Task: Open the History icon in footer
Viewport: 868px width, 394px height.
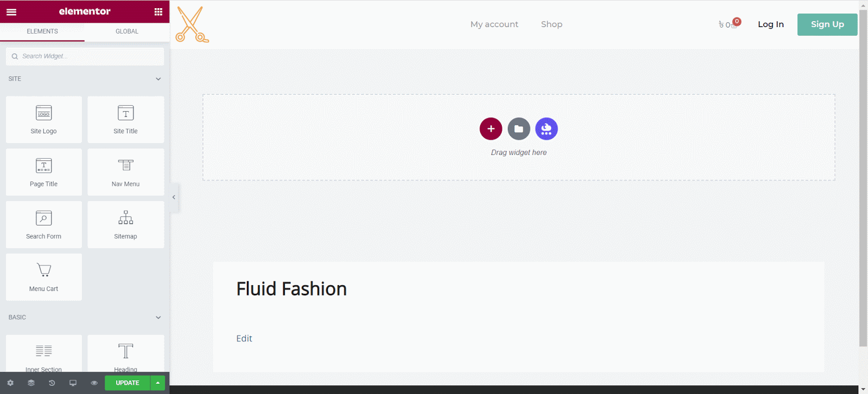Action: [x=52, y=383]
